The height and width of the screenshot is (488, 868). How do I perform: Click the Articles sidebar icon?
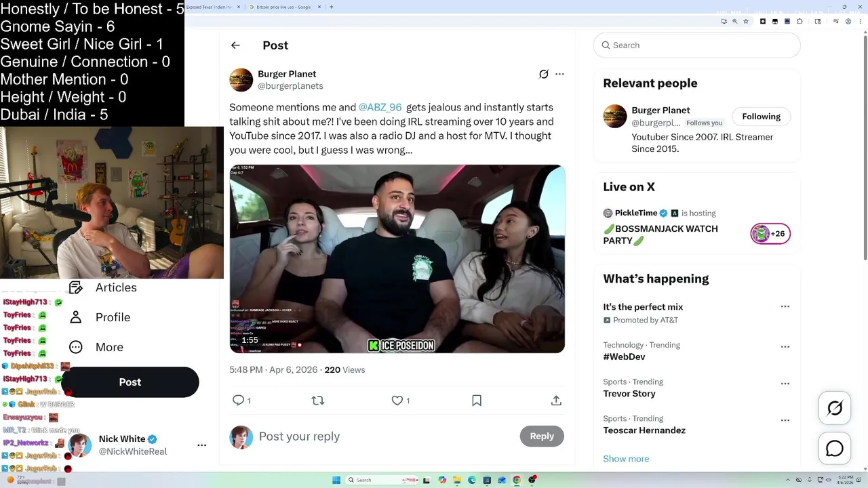coord(76,287)
